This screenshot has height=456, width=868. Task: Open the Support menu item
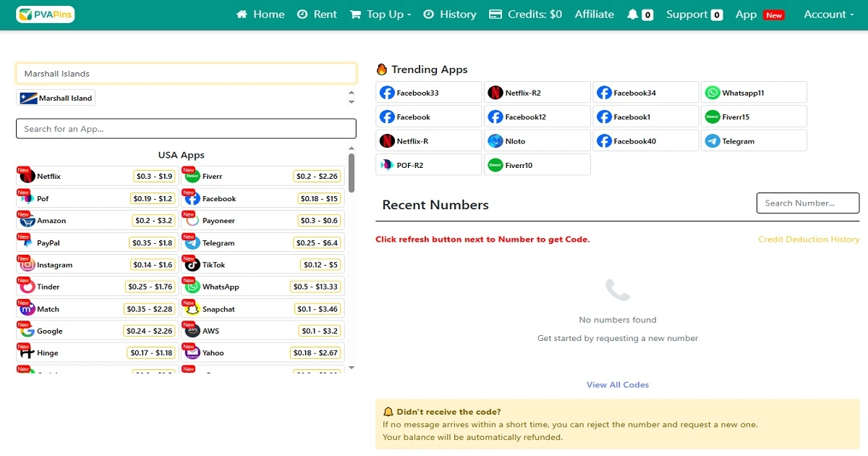[x=694, y=14]
